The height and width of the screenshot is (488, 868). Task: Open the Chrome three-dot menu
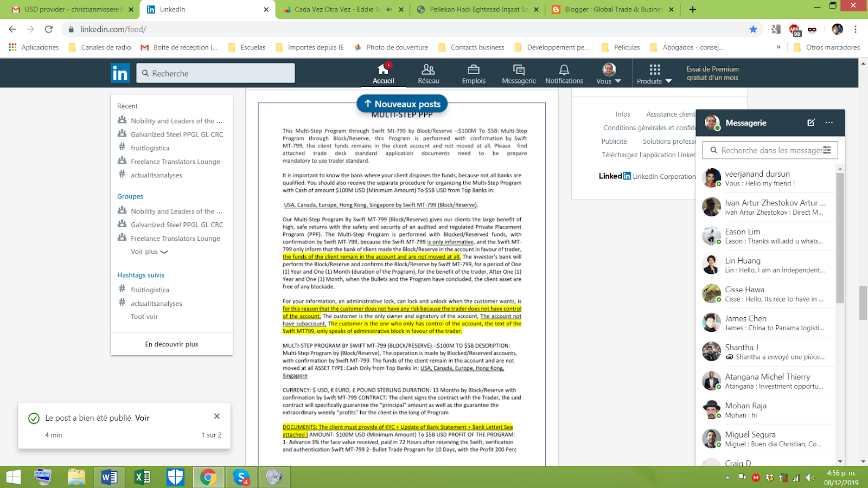pos(856,29)
